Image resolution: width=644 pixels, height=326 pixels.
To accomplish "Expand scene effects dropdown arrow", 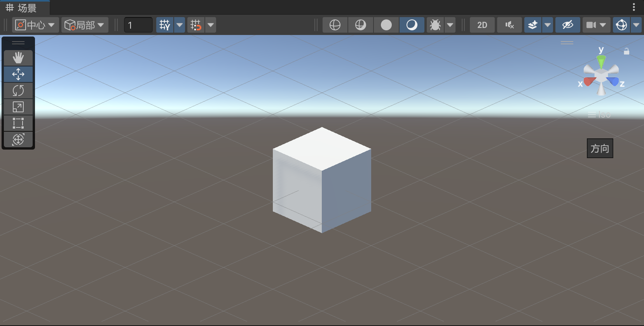I will click(548, 25).
